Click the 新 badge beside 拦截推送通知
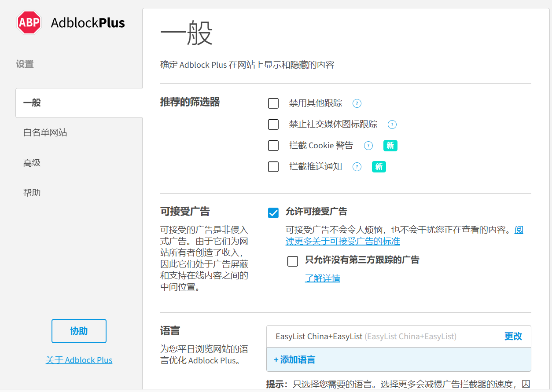 379,167
